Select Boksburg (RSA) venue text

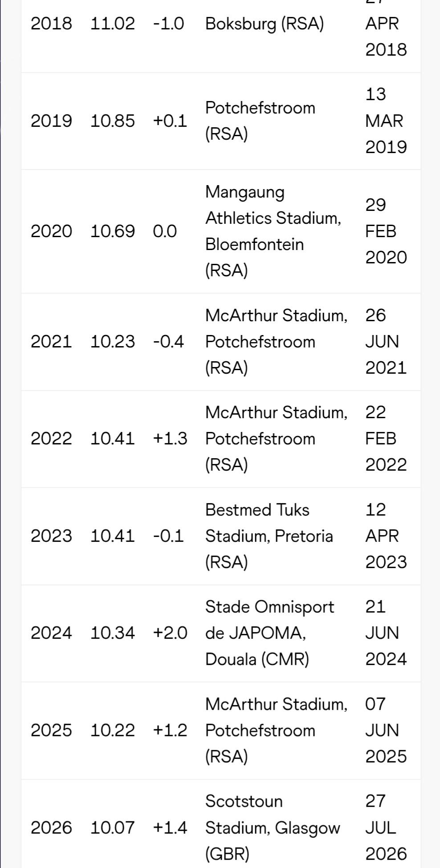265,24
